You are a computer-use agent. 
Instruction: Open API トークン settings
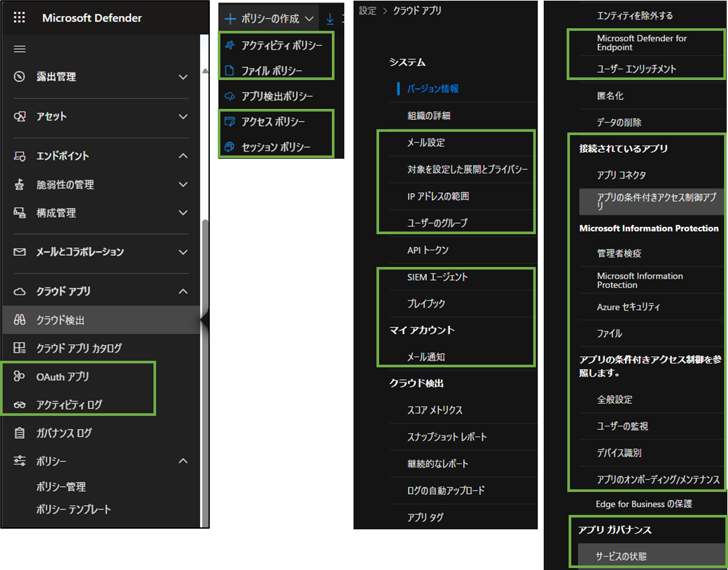coord(428,250)
